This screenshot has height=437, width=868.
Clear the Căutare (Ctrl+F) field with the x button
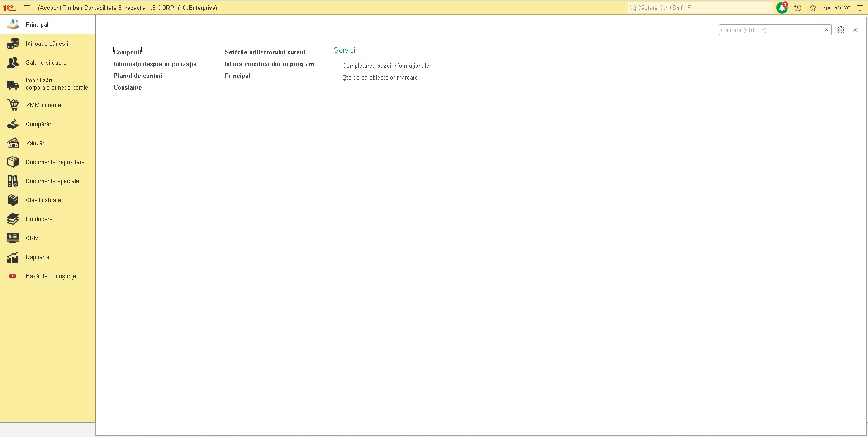pyautogui.click(x=826, y=30)
